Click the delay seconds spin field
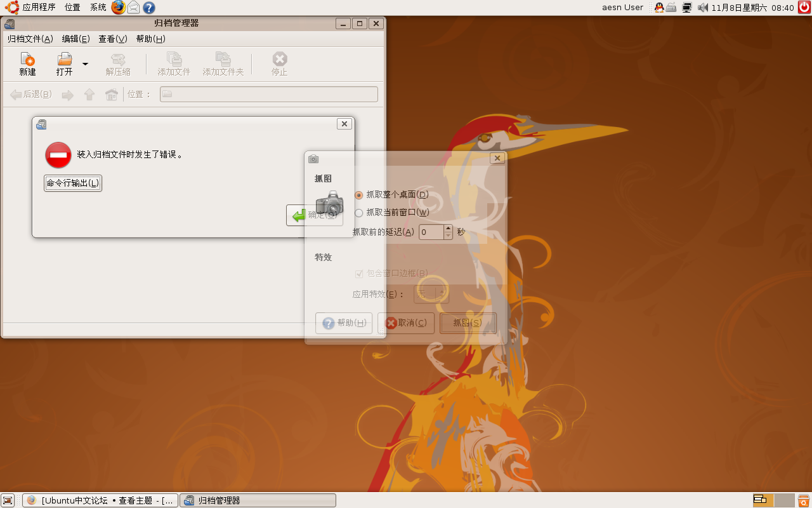The image size is (812, 508). pos(431,232)
